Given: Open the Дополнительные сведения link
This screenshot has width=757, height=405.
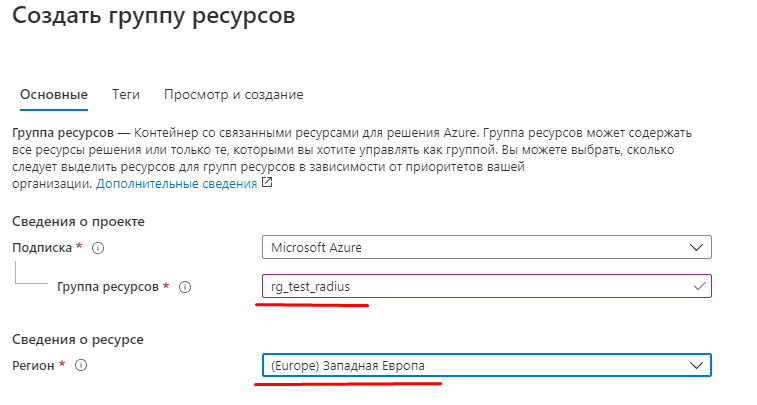Looking at the screenshot, I should pyautogui.click(x=177, y=184).
